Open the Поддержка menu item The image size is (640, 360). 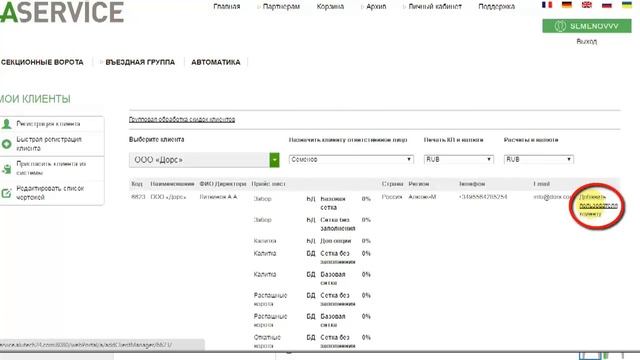tap(496, 7)
